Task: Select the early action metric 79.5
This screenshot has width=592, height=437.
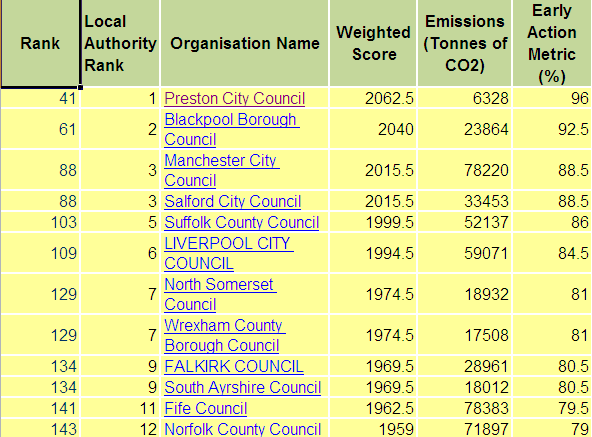Action: coord(552,408)
